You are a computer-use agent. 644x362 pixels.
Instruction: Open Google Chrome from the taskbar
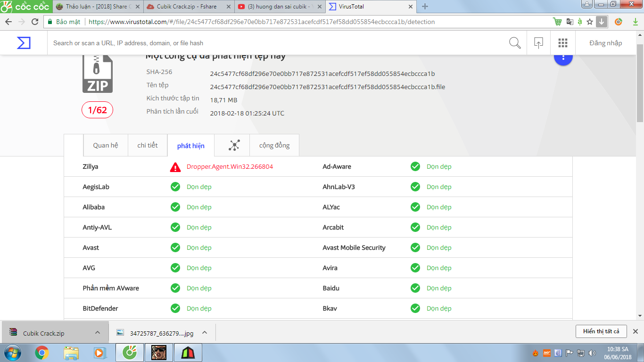pyautogui.click(x=42, y=353)
